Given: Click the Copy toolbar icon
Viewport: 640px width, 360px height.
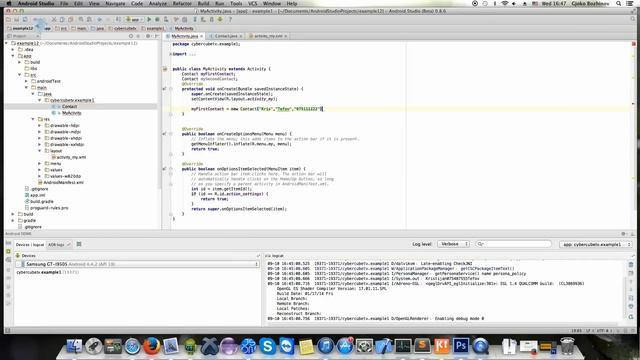Looking at the screenshot, I should (62, 19).
